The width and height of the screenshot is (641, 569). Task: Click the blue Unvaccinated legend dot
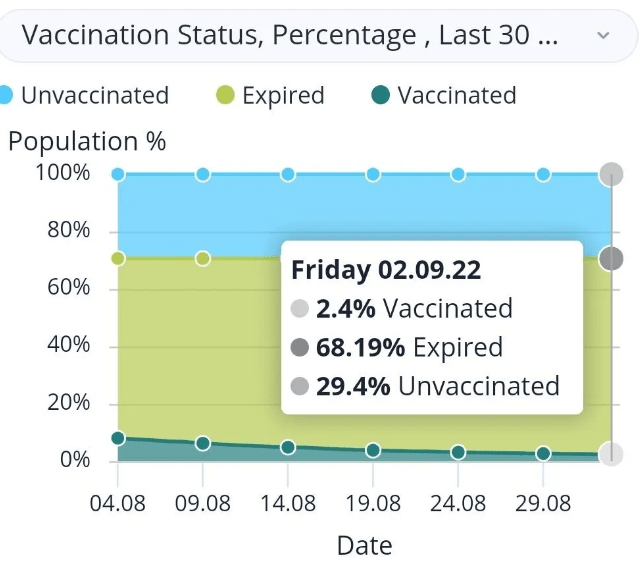click(6, 96)
